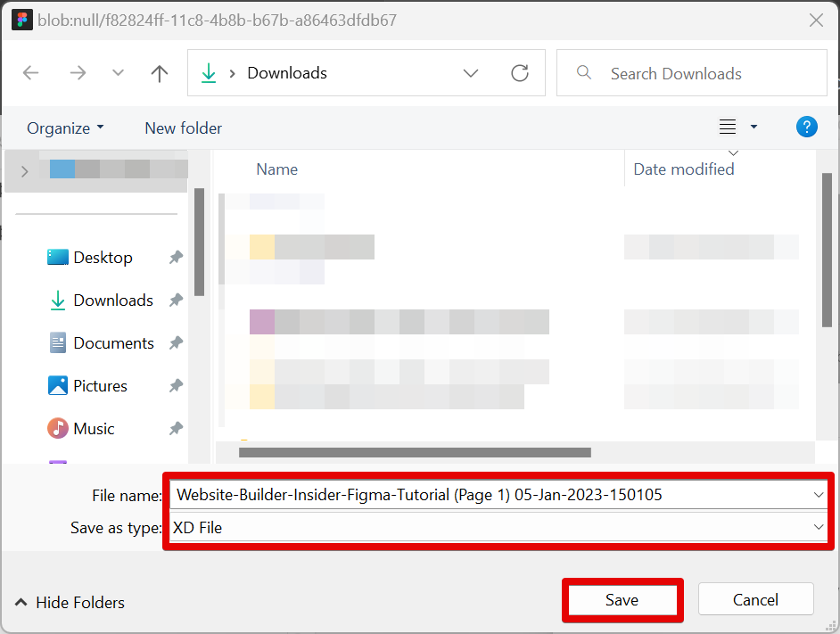Open the Organize menu
This screenshot has height=634, width=840.
coord(65,128)
